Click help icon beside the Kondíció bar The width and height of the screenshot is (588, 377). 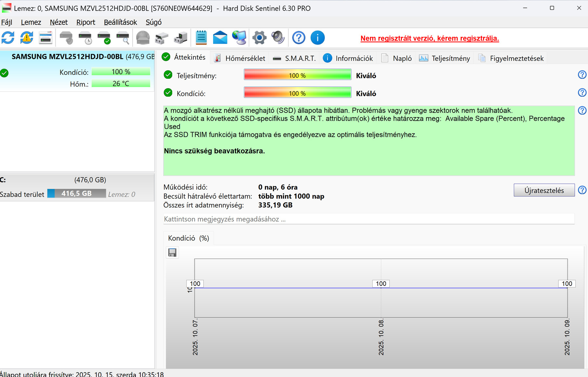coord(582,93)
